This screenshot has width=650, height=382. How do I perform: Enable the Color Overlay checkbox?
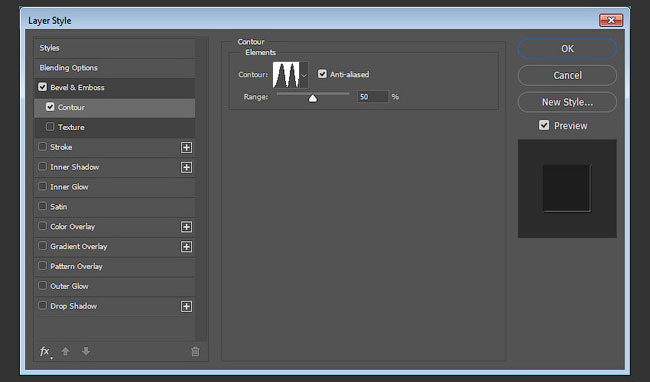click(42, 226)
